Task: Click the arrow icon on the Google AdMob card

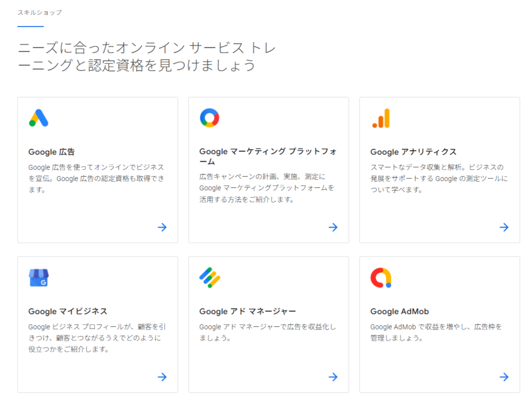Action: 504,377
